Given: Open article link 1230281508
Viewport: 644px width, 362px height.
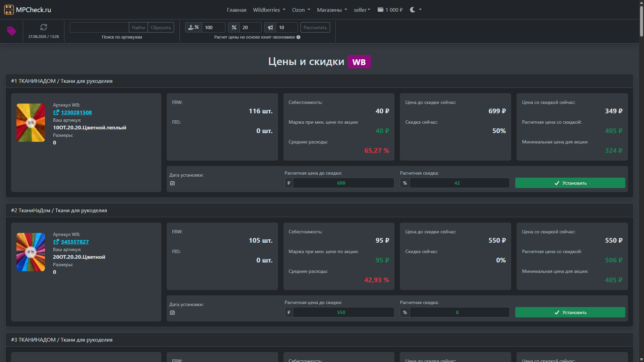Looking at the screenshot, I should pos(76,113).
